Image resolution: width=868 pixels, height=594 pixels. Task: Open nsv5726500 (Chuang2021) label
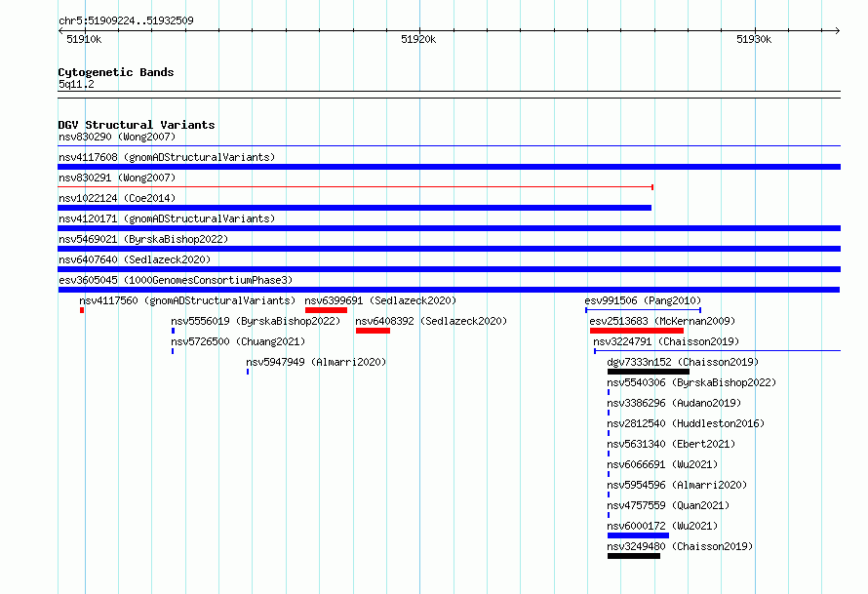(238, 341)
